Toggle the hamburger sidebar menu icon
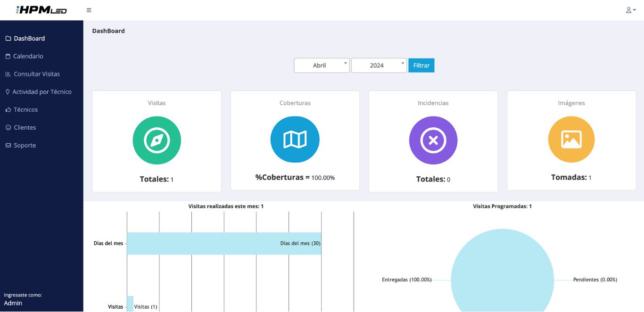The image size is (644, 312). [x=89, y=10]
